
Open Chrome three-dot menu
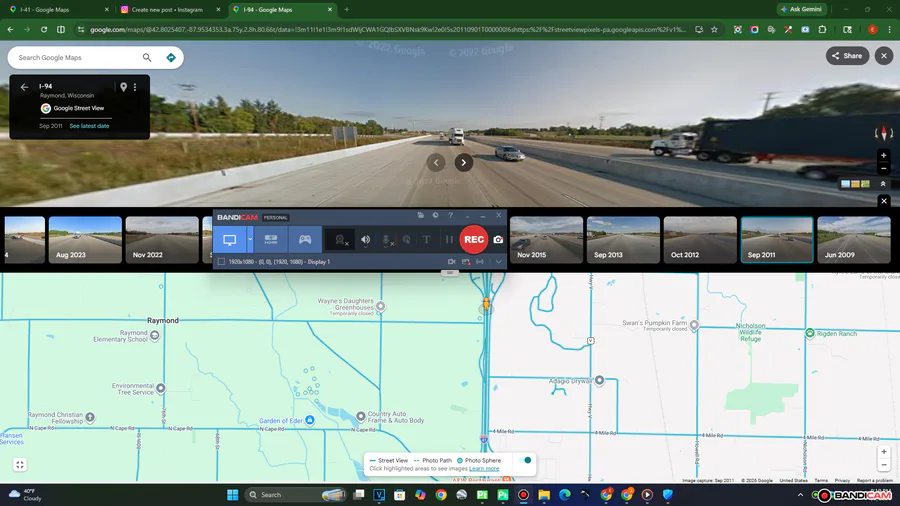tap(890, 29)
